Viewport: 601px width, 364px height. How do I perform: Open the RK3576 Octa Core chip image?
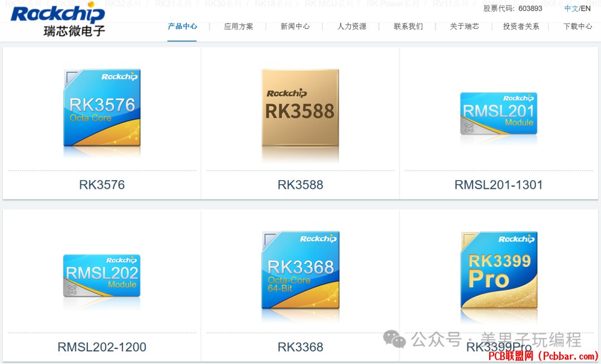click(102, 108)
